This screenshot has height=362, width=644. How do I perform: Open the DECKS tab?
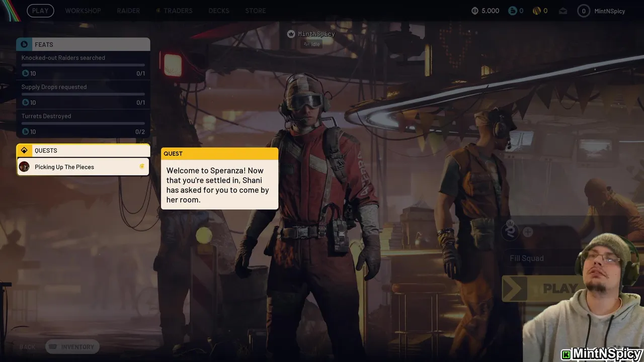point(219,11)
